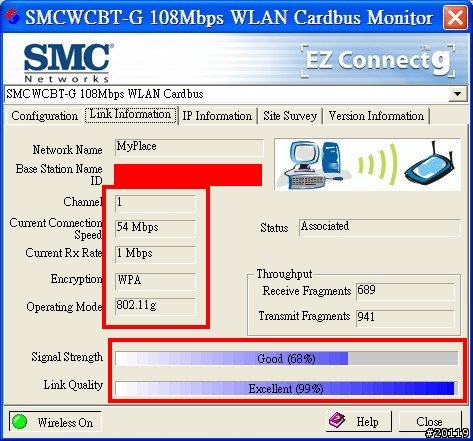This screenshot has width=473, height=441.
Task: Click the Receive Fragments value 689
Action: tap(405, 291)
